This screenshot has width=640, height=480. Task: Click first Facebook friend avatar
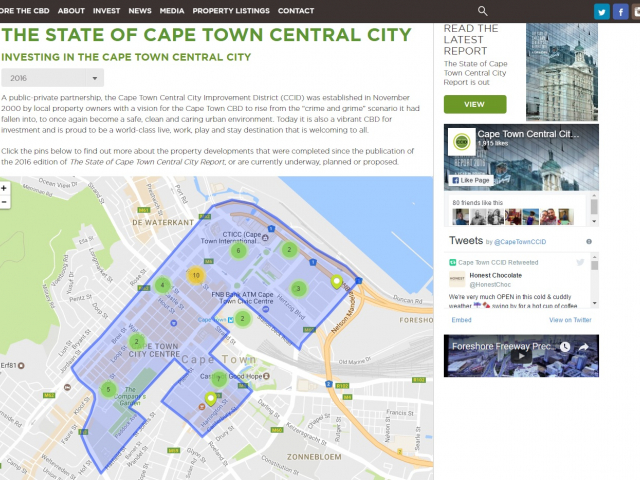coord(460,217)
